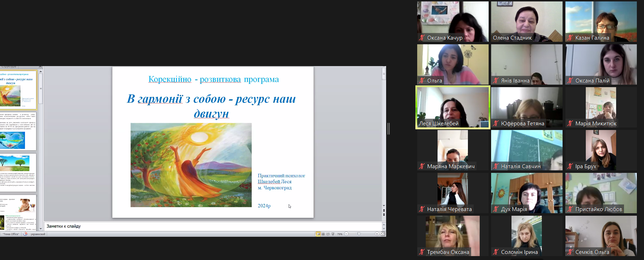Click the 'украинский' language indicator
This screenshot has height=260, width=644.
pyautogui.click(x=38, y=234)
